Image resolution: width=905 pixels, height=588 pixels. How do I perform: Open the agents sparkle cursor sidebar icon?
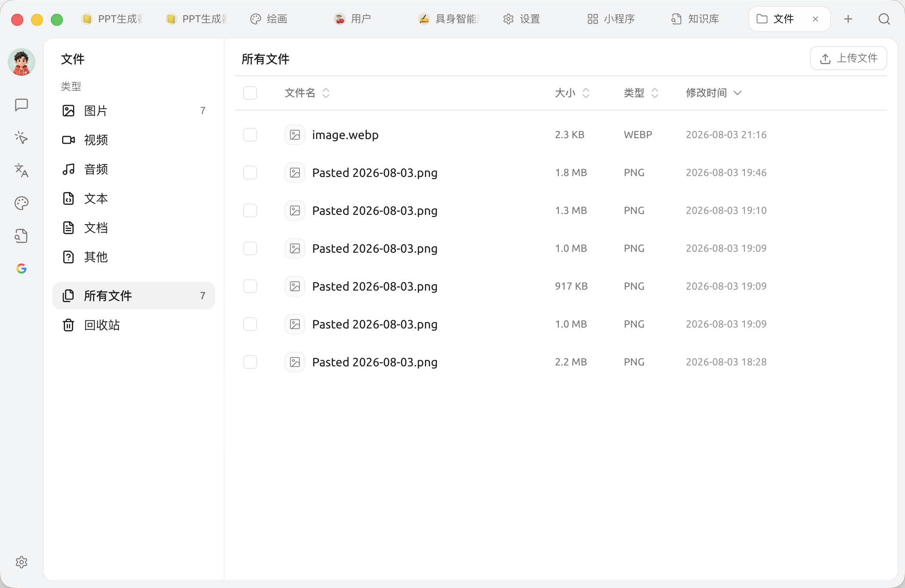click(x=22, y=137)
